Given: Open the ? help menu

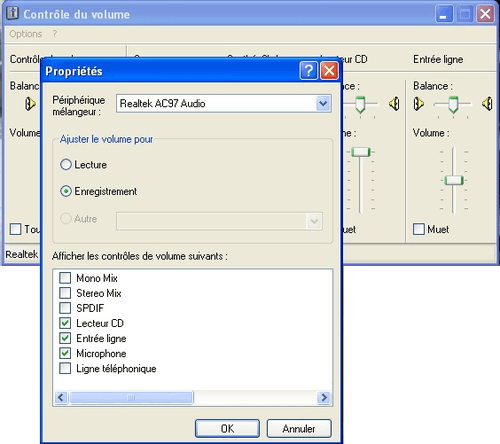Looking at the screenshot, I should pyautogui.click(x=55, y=34).
